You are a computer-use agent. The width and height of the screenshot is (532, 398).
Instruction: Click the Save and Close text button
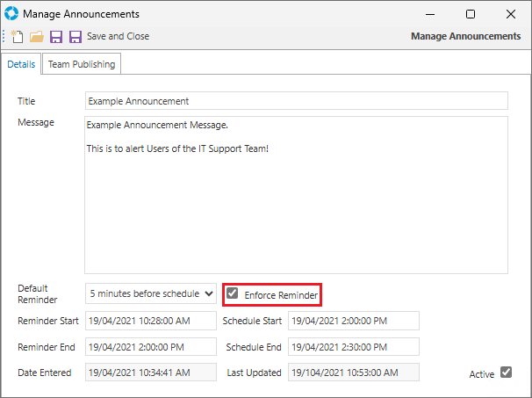click(x=118, y=36)
